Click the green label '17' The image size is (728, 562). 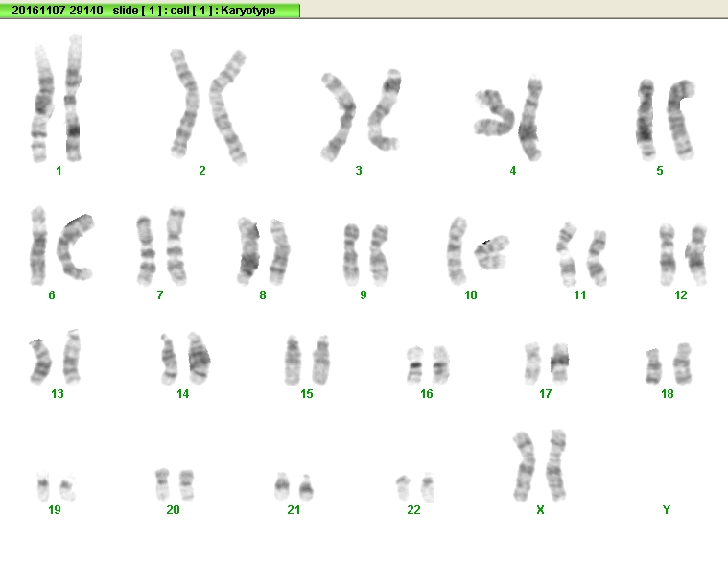click(x=545, y=393)
